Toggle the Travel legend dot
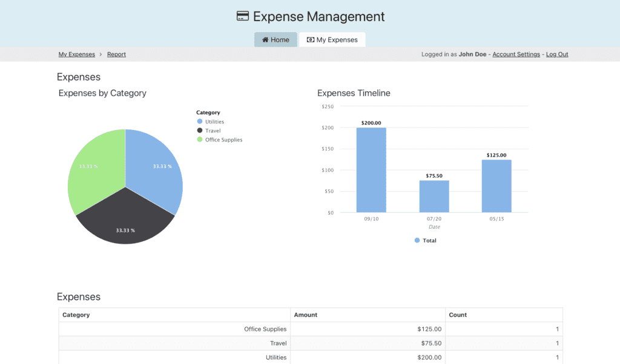 pos(199,131)
